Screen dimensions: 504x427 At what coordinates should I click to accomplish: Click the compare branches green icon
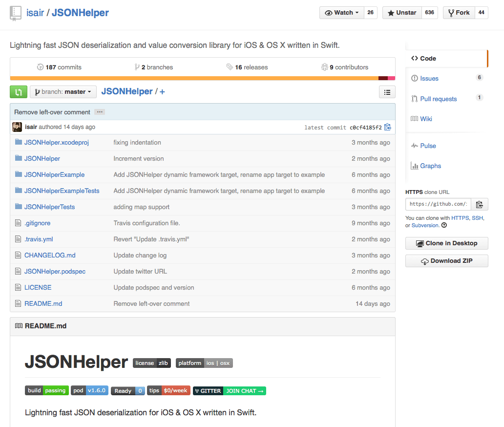(18, 92)
